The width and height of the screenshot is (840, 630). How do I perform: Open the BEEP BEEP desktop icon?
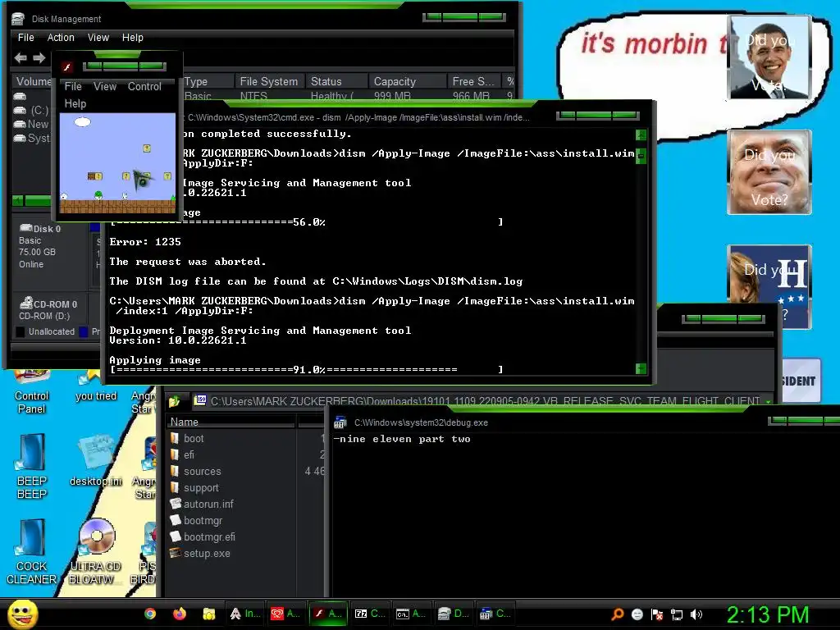(x=32, y=466)
